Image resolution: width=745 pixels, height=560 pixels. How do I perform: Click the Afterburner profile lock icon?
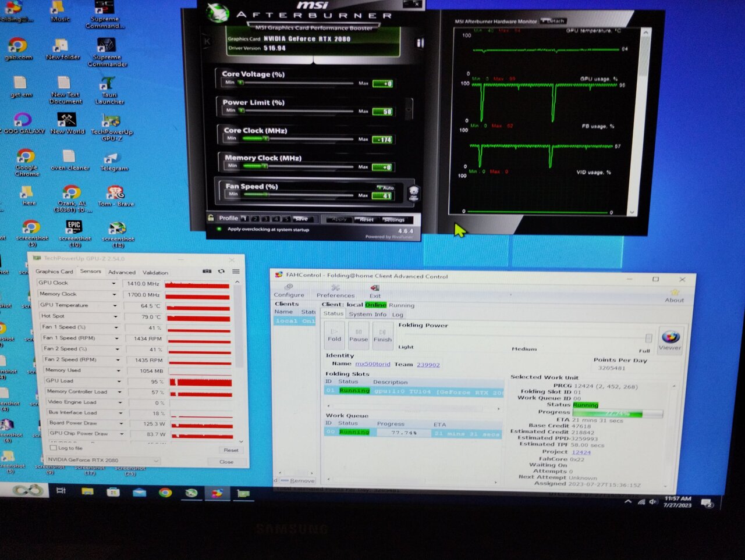[211, 218]
